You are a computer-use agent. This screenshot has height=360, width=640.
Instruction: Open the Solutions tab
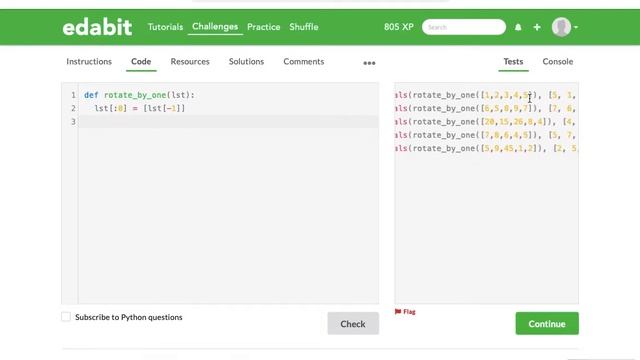247,61
